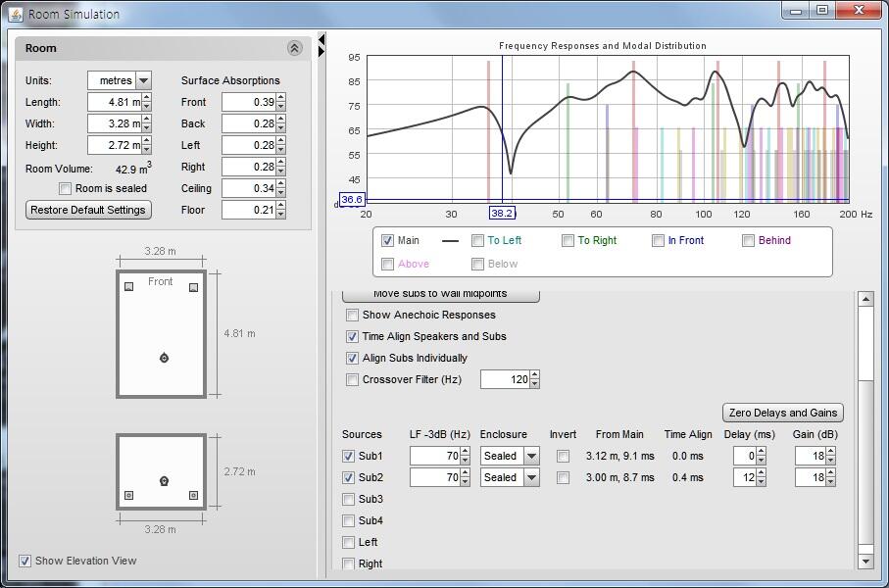Select the front-left subwoofer in plan view
Screen dimensions: 889x588
128,287
